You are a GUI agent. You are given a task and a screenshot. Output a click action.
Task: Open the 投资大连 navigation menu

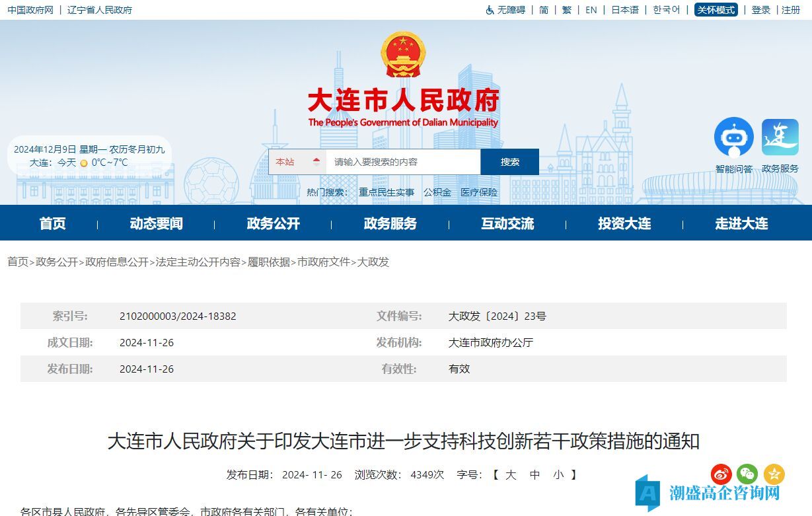[624, 223]
